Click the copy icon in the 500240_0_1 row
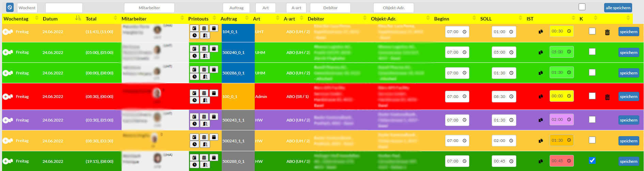644x171 pixels. pos(540,53)
